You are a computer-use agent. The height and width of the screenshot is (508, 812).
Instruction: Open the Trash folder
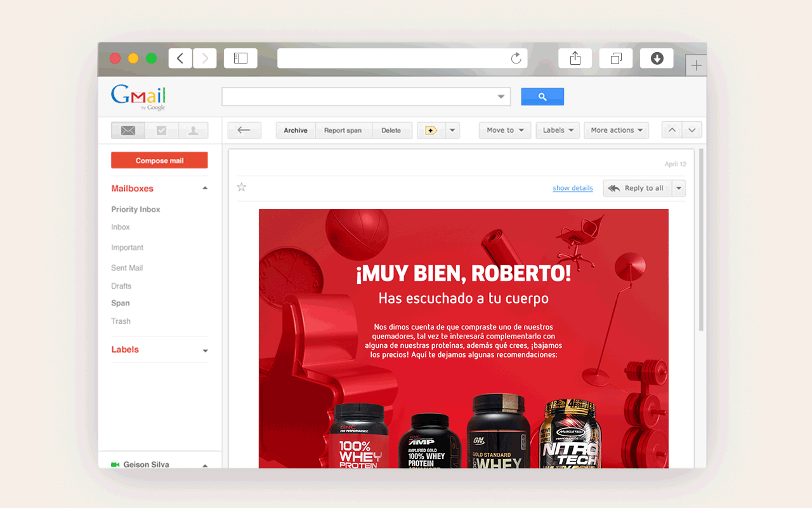pyautogui.click(x=121, y=321)
